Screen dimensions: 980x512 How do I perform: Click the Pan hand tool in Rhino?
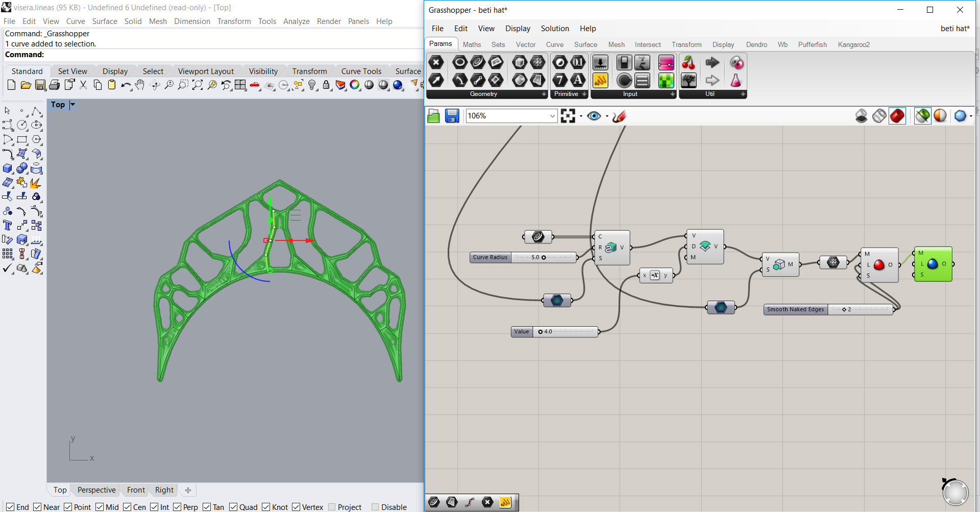click(139, 85)
